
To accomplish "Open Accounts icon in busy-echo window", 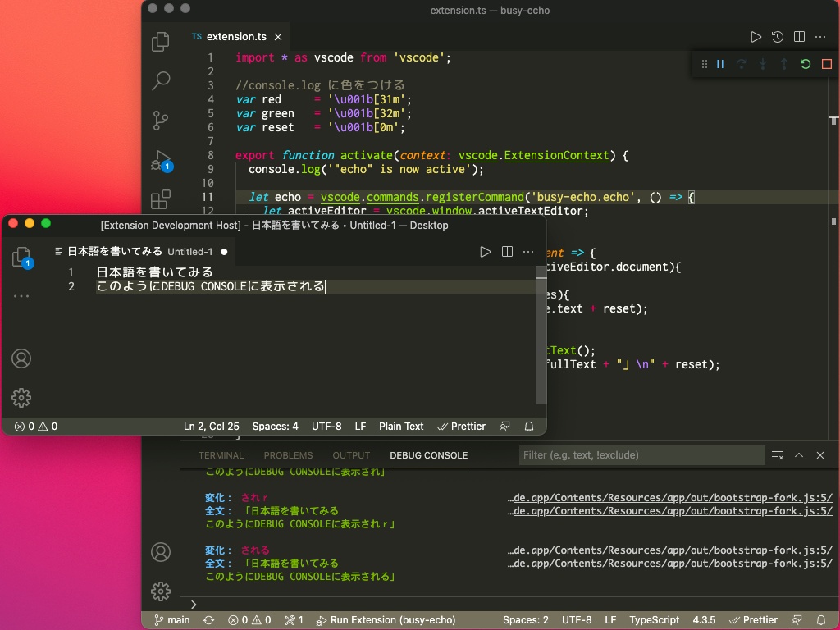I will click(161, 552).
